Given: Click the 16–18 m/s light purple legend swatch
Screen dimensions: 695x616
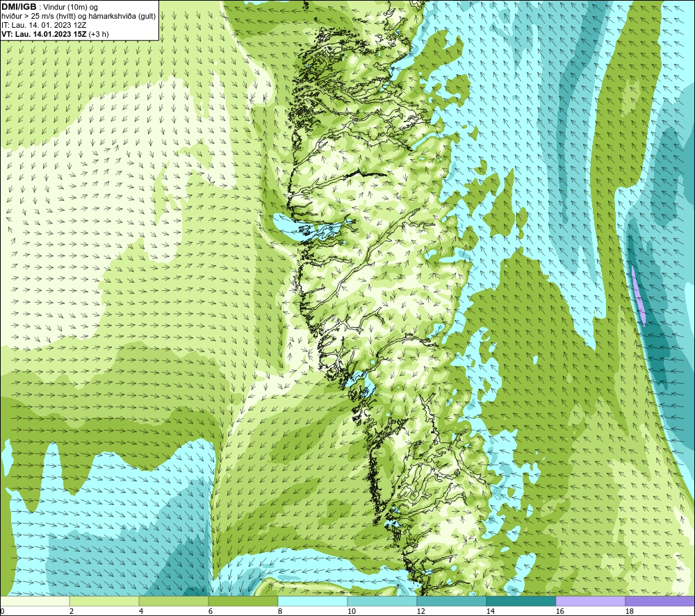Looking at the screenshot, I should 590,601.
